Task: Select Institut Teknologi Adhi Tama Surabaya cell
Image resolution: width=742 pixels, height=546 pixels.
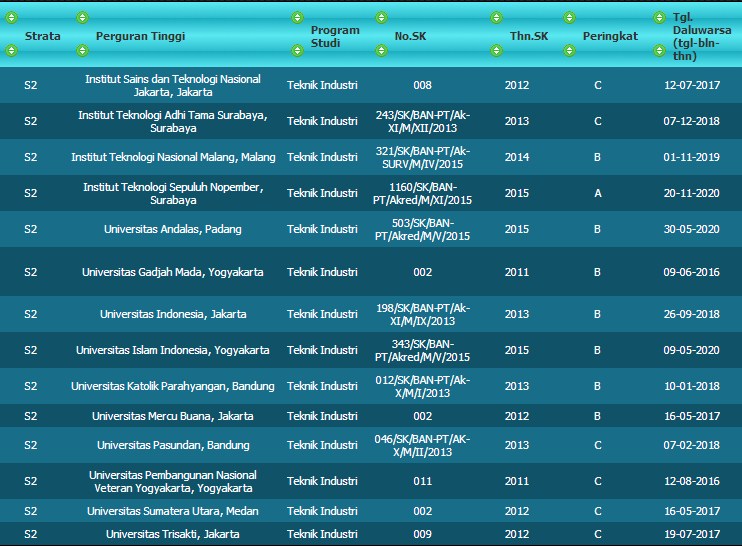Action: [x=173, y=121]
